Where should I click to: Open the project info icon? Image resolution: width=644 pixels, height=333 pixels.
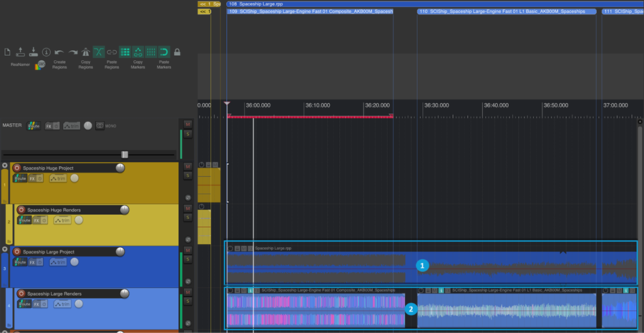point(46,52)
